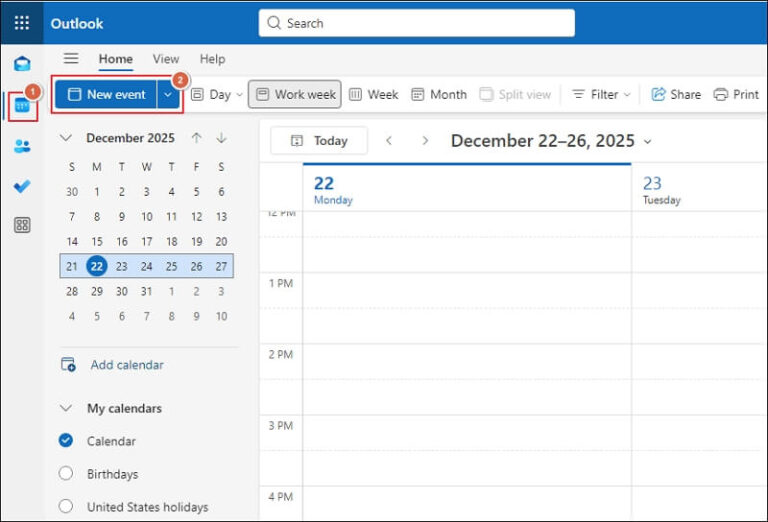Switch to the View tab
Viewport: 768px width, 522px height.
click(x=166, y=59)
